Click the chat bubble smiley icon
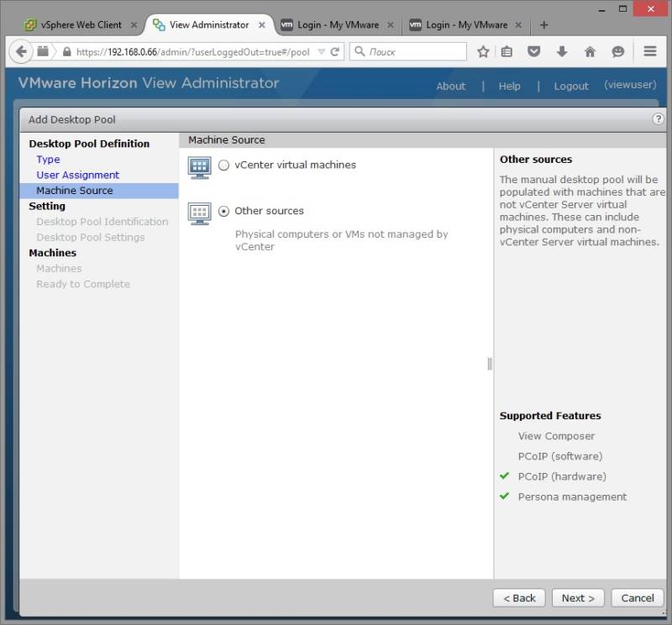The height and width of the screenshot is (625, 672). tap(617, 52)
